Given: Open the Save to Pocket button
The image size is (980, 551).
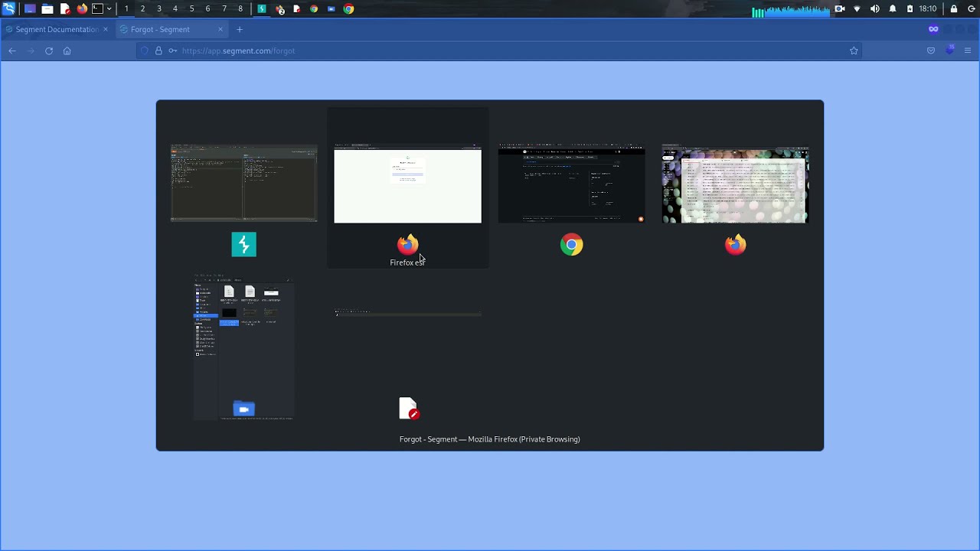Looking at the screenshot, I should coord(931,51).
